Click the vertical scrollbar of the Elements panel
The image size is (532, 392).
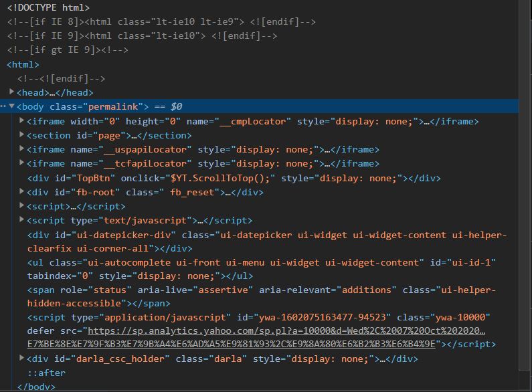pos(525,185)
